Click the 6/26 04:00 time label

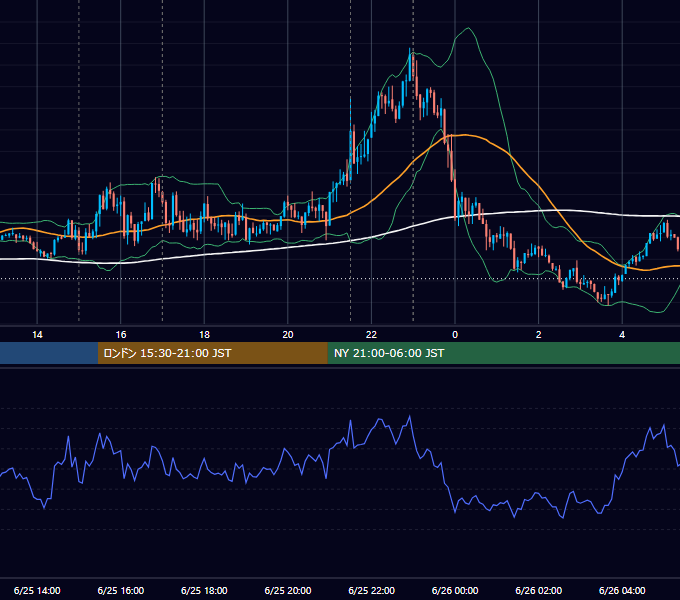pyautogui.click(x=622, y=590)
